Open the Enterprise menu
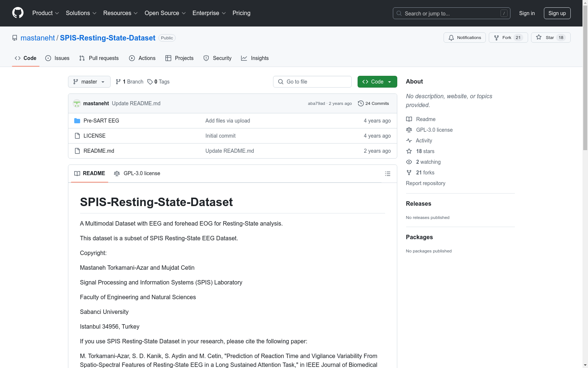The image size is (588, 368). click(x=209, y=13)
